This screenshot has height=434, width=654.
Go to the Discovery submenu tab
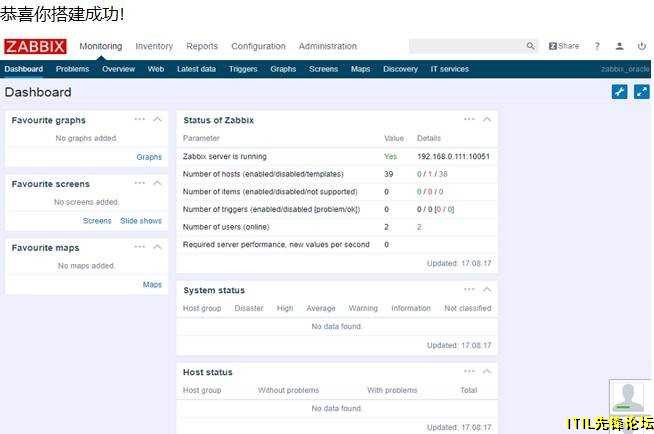(400, 69)
